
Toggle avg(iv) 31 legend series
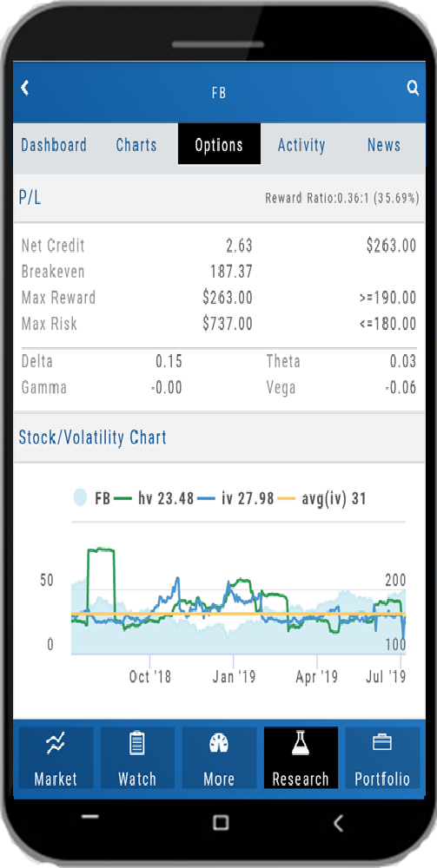click(321, 499)
